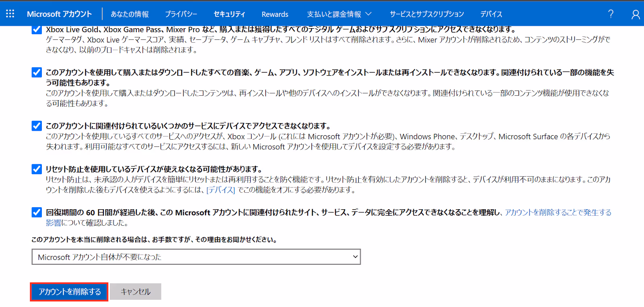
Task: Click the リセット防止を使用しているデバイス heading text
Action: tap(154, 169)
